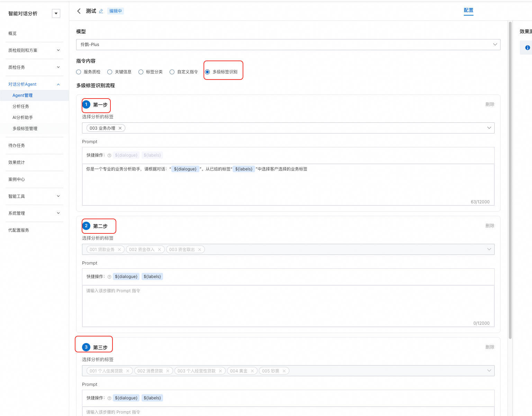
Task: Choose the 自定义指令 radio button
Action: tap(184, 72)
